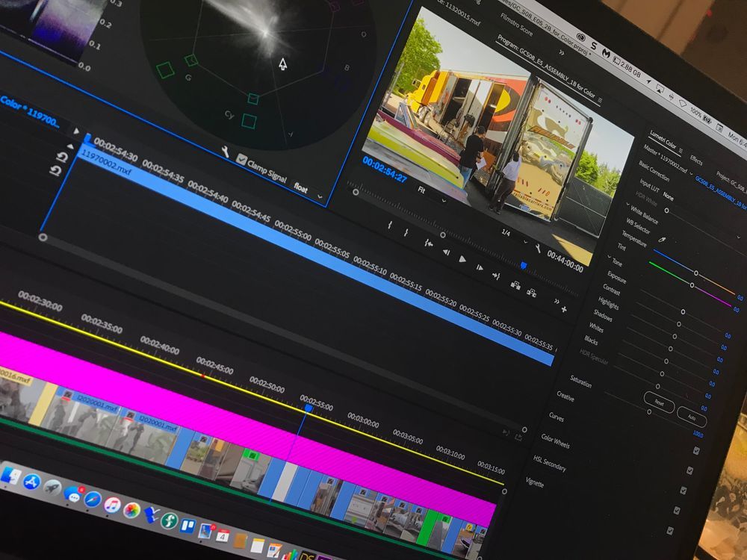Click the lower reset arrow beside clip timeline
This screenshot has height=560, width=747.
(55, 170)
